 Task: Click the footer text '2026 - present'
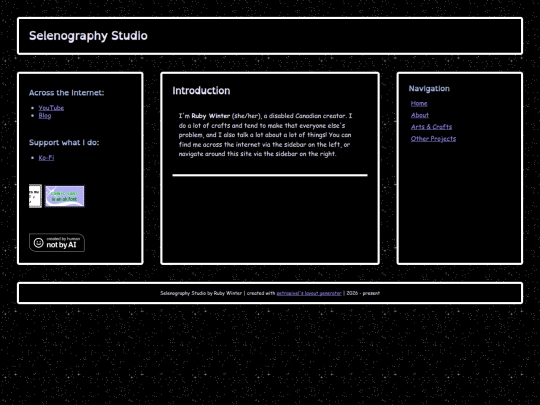coord(363,293)
